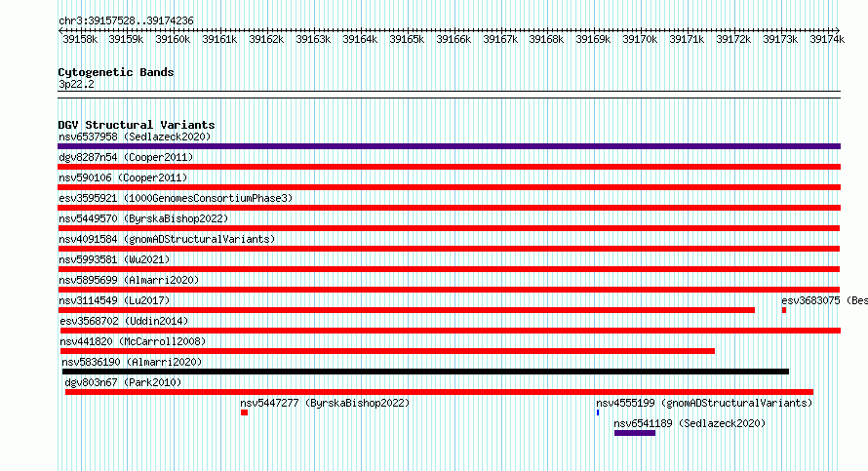868x471 pixels.
Task: Click the nsv441820 (McCarroll2008) red bar
Action: coord(387,351)
